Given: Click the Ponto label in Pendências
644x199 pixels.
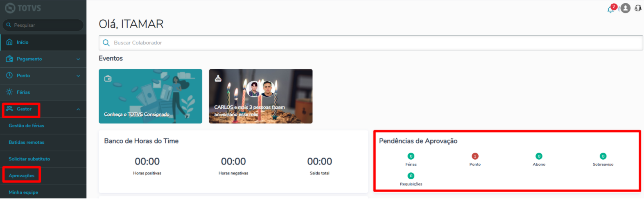Looking at the screenshot, I should point(475,164).
